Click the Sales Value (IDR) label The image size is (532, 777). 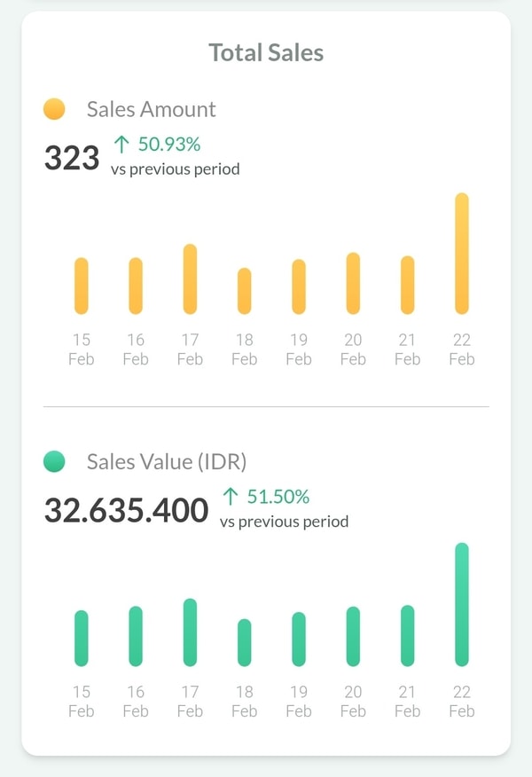click(167, 461)
